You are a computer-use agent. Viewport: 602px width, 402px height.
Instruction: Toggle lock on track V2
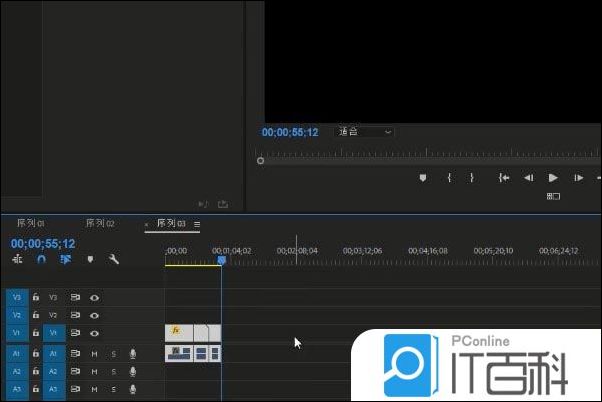point(36,315)
